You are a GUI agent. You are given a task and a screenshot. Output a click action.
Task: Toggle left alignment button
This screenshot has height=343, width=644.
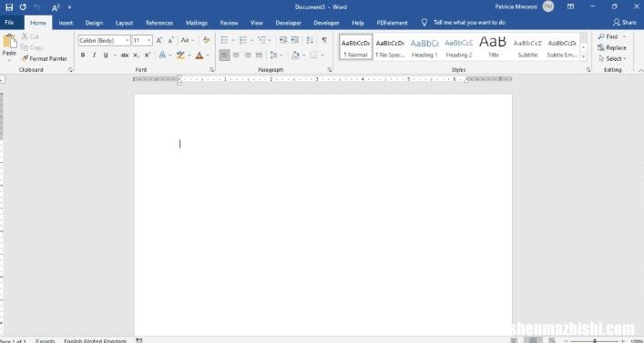point(224,55)
